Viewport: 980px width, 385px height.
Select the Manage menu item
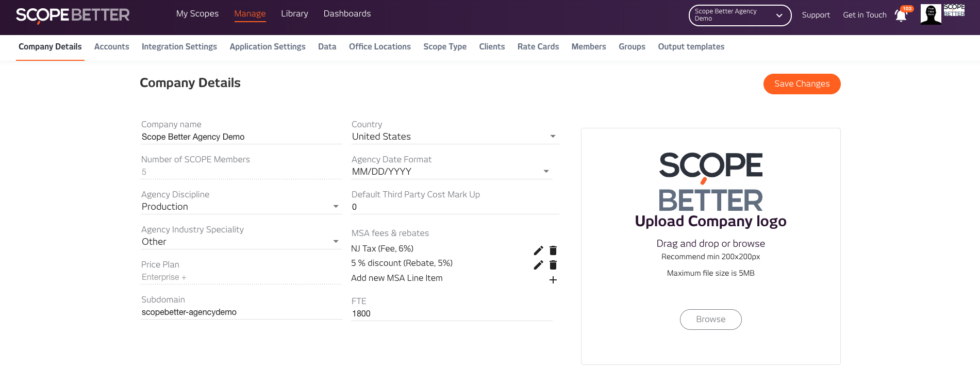[x=250, y=14]
